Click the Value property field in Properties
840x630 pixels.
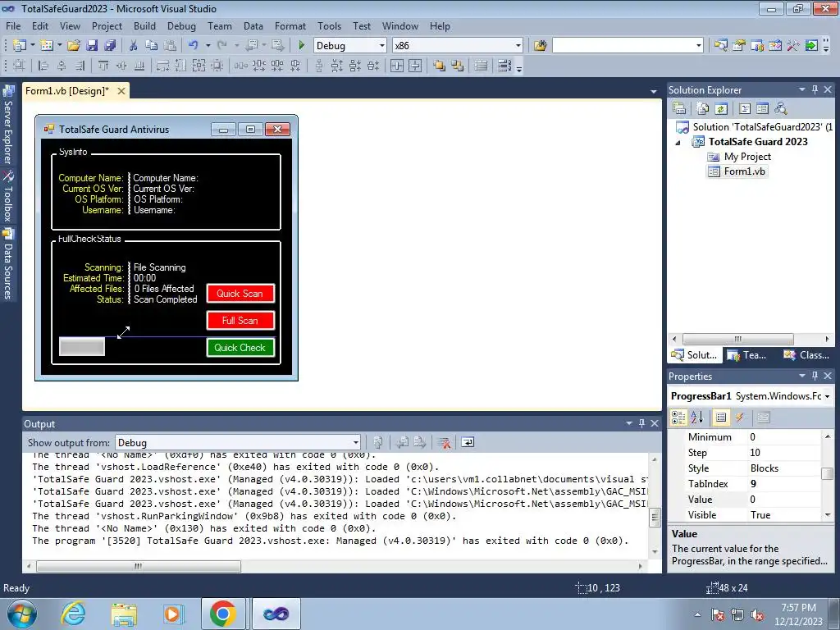tap(783, 500)
